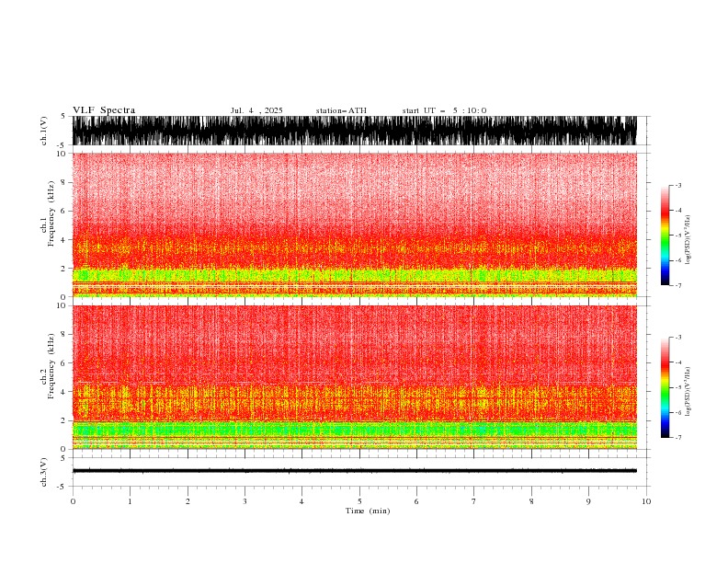Click the ch.2 spectrogram panel

(354, 377)
